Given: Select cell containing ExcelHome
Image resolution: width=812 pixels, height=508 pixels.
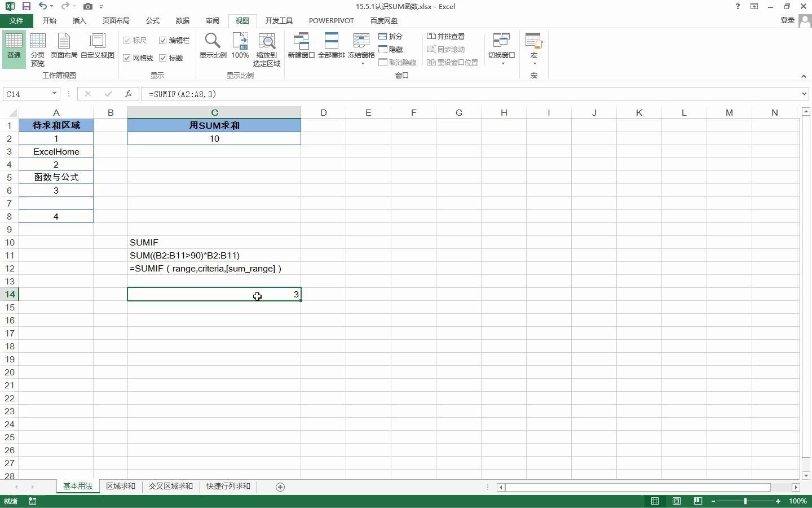Looking at the screenshot, I should pyautogui.click(x=56, y=151).
